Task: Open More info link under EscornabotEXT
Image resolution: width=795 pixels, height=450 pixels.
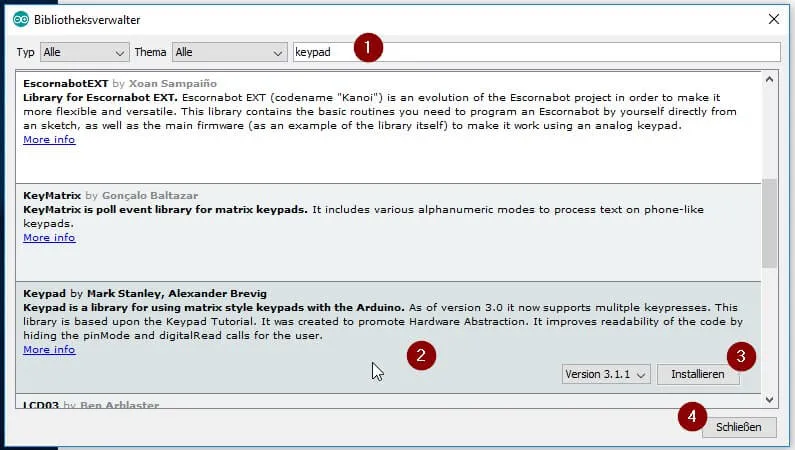Action: pos(49,140)
